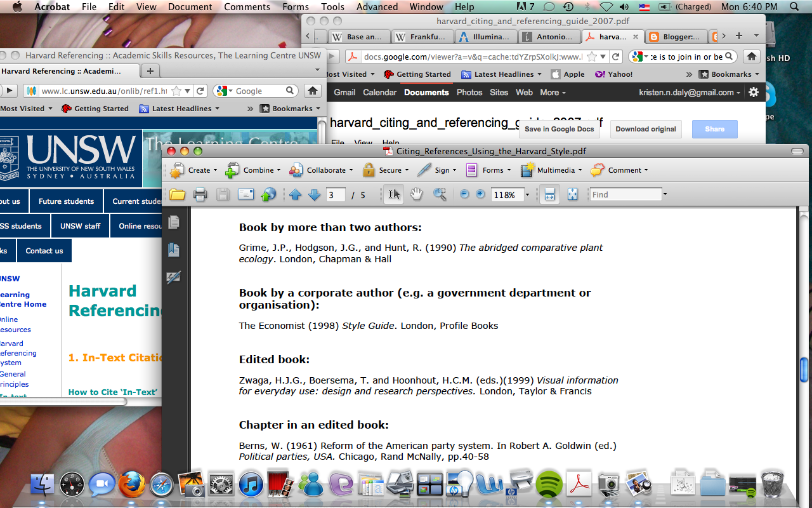
Task: Open iTunes from the Dock
Action: pyautogui.click(x=251, y=485)
